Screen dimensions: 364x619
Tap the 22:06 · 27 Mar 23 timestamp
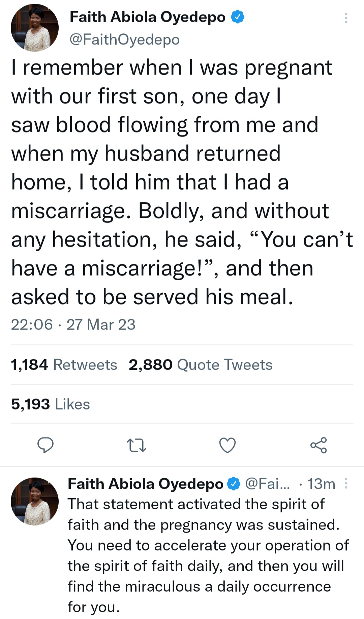(x=73, y=325)
